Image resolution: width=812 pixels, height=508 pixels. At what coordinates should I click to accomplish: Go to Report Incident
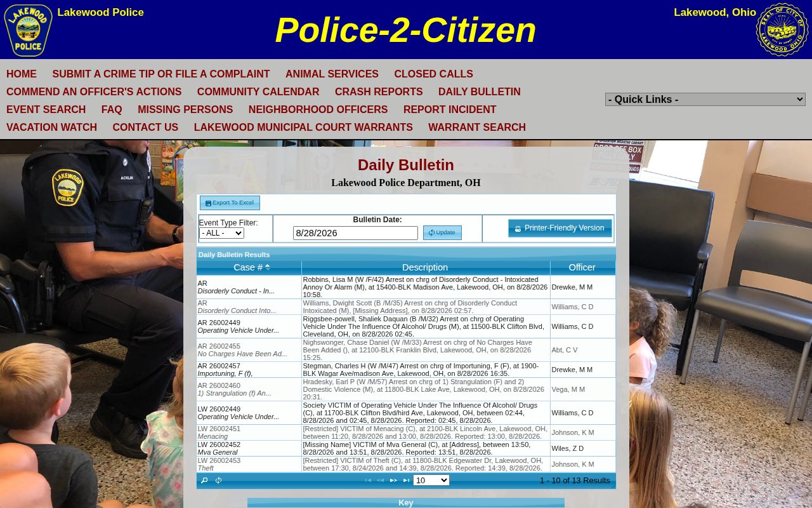point(450,109)
